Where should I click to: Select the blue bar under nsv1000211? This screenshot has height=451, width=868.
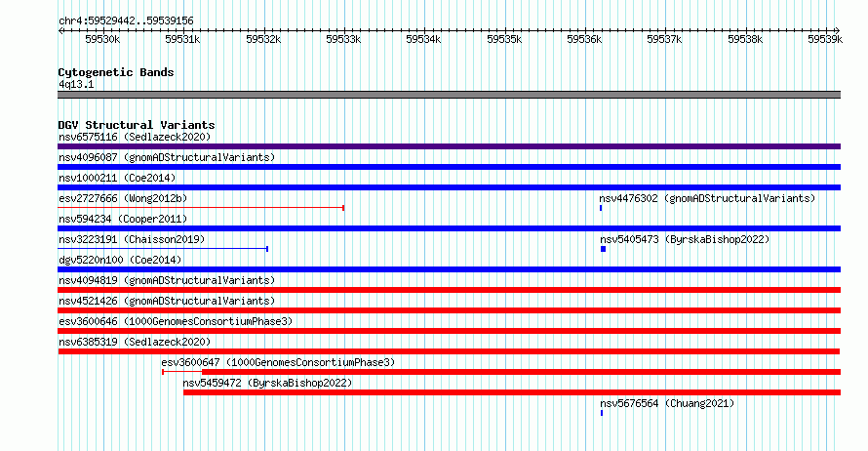[x=449, y=187]
